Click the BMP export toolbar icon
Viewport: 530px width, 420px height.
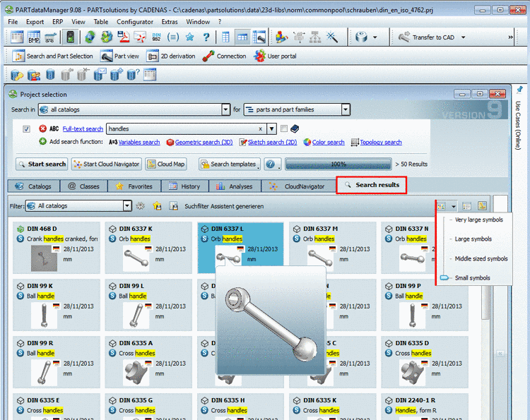click(33, 37)
